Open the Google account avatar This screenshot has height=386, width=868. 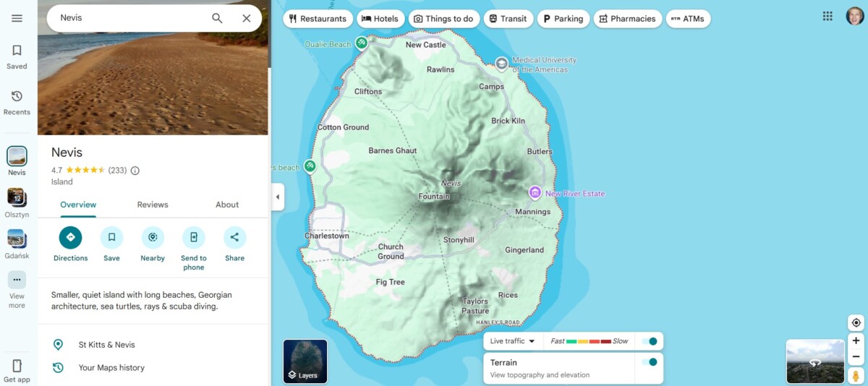(x=855, y=17)
